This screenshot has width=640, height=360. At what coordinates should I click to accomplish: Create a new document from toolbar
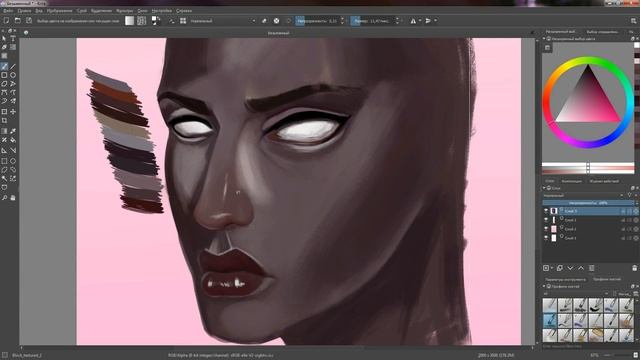[x=6, y=20]
